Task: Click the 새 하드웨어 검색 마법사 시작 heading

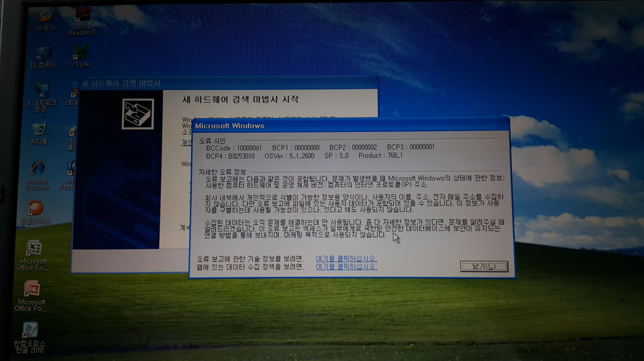Action: point(240,99)
